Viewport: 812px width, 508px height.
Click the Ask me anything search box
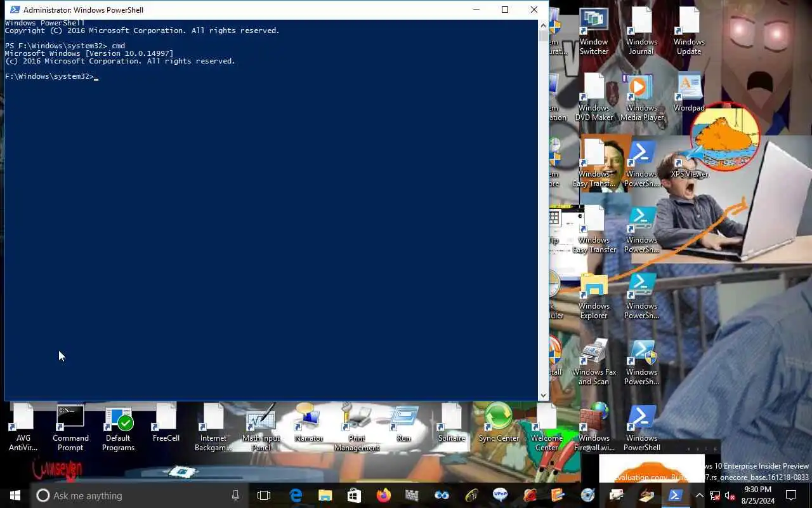point(140,495)
